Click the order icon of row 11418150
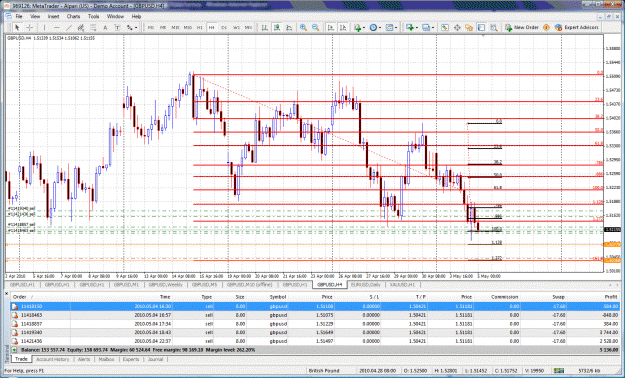Image resolution: width=625 pixels, height=378 pixels. coord(15,306)
